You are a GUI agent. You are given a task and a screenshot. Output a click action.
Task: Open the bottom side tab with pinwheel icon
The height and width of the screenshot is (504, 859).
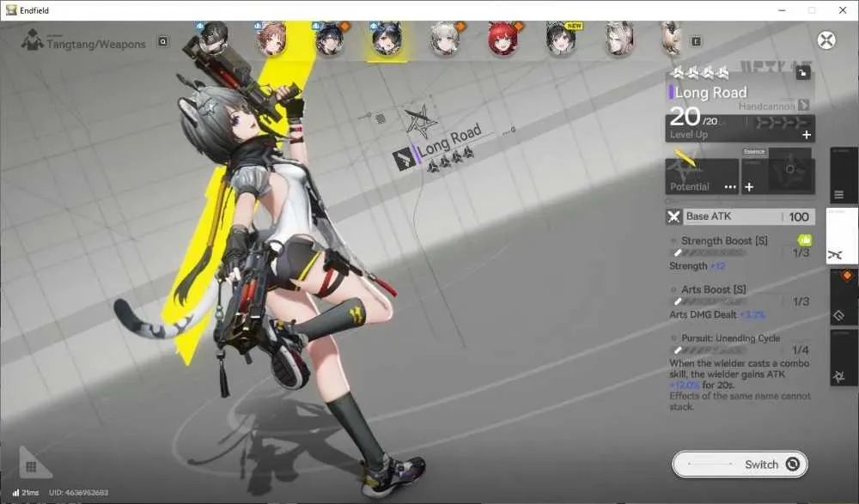pyautogui.click(x=844, y=357)
